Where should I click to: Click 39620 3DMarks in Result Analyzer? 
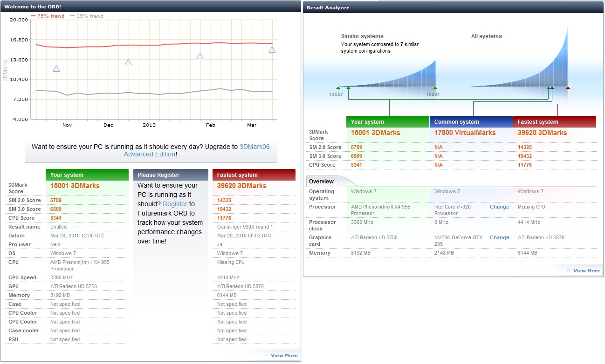click(542, 133)
